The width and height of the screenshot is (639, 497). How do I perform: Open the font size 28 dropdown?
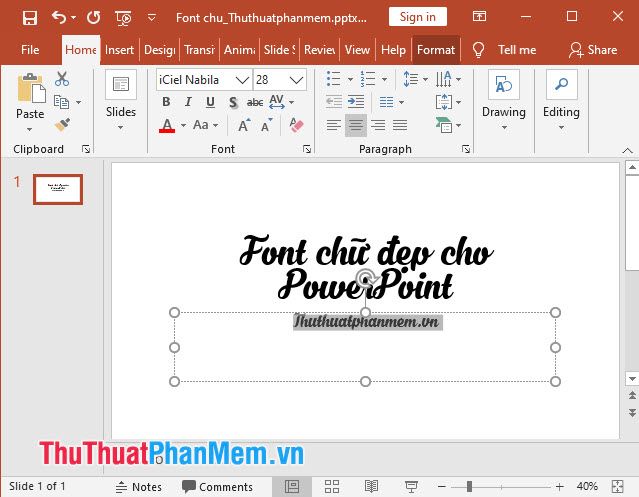click(297, 80)
